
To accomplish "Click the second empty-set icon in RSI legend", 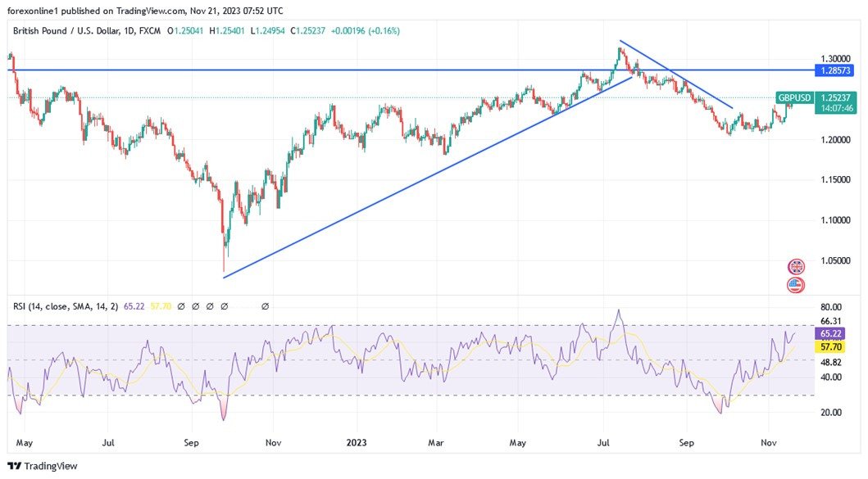I will pyautogui.click(x=194, y=305).
